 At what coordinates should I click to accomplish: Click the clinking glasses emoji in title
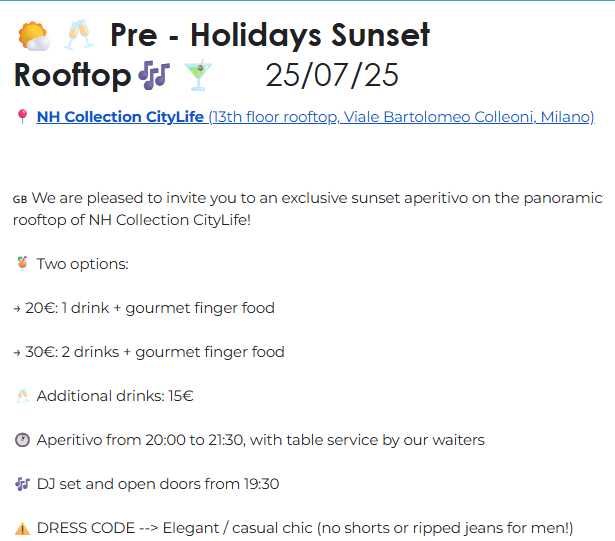79,35
